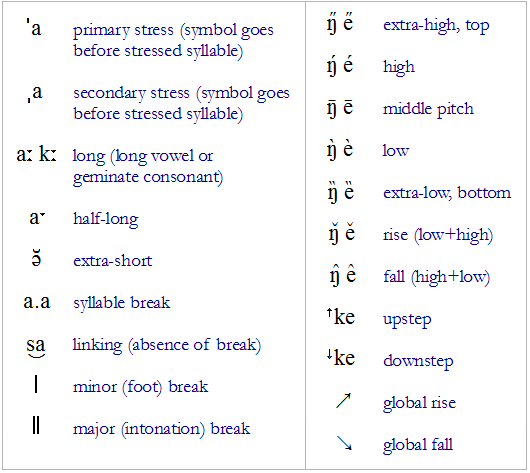Viewport: 530px width, 473px height.
Task: Follow the 'extra-low, bottom' link
Action: coord(447,193)
